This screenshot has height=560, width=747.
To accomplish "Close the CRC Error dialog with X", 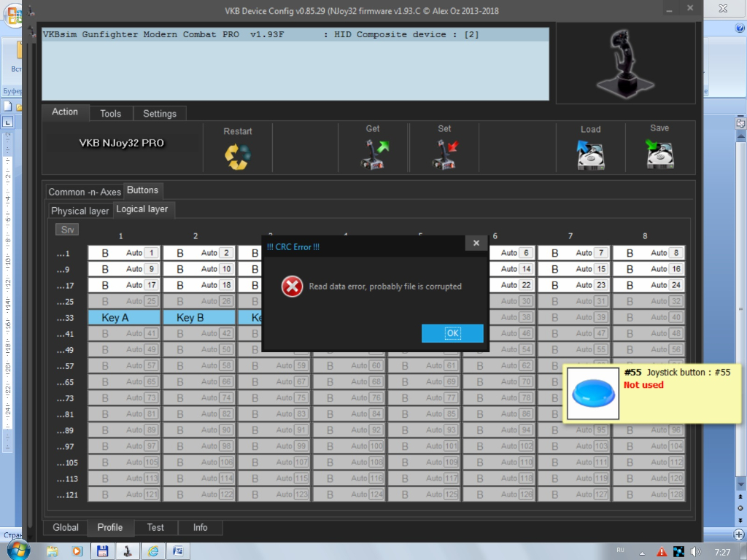I will [x=476, y=244].
